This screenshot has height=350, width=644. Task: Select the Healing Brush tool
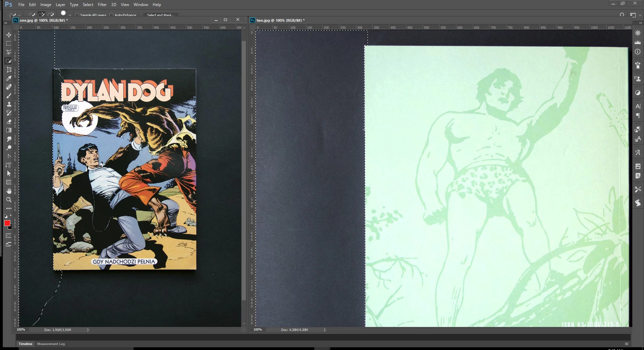9,87
